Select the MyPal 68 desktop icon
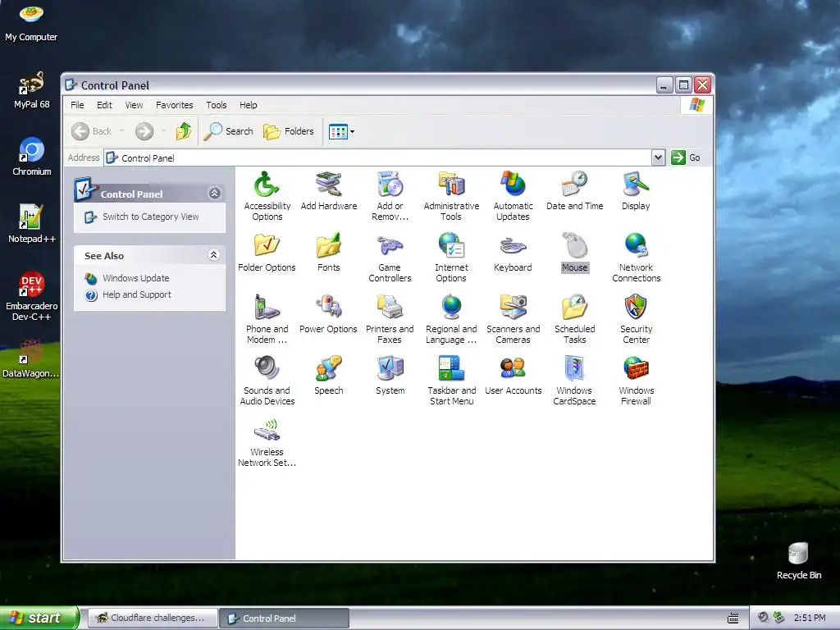This screenshot has height=630, width=840. tap(32, 90)
